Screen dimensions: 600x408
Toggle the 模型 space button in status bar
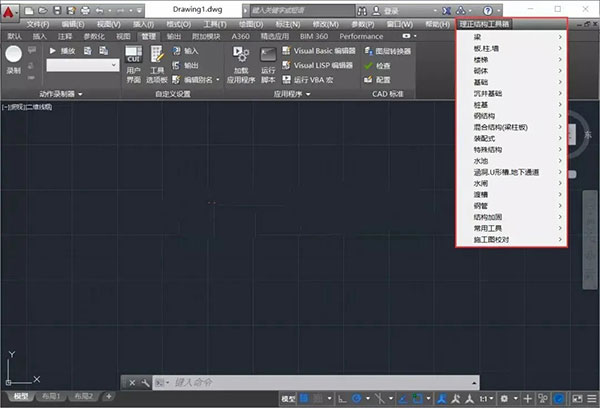click(289, 398)
